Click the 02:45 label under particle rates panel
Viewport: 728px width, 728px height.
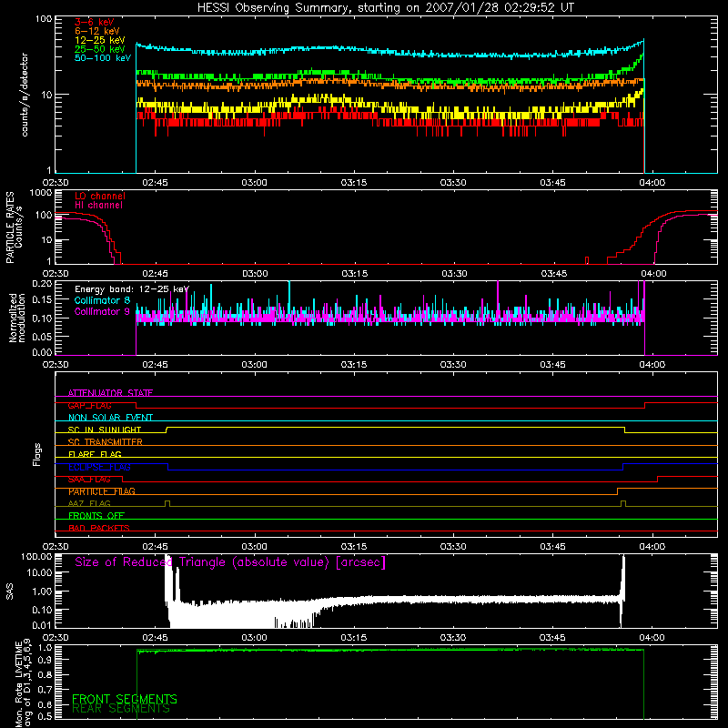[155, 274]
